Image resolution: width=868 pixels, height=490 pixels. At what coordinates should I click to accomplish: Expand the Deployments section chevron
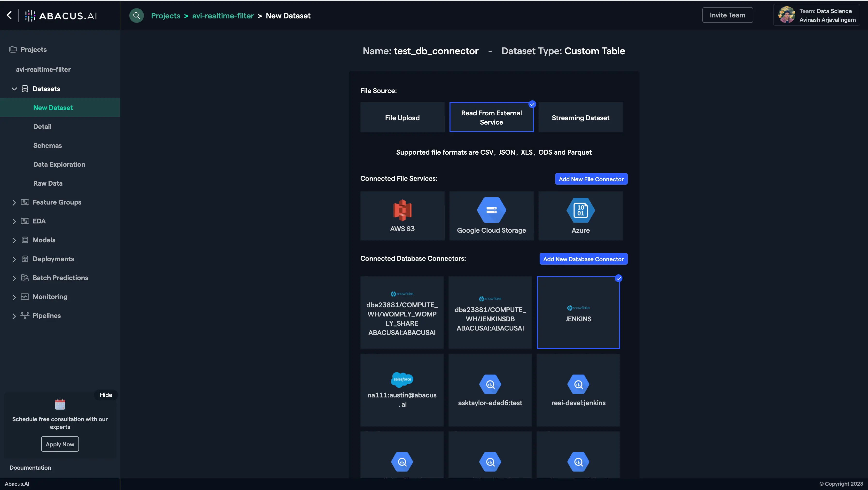[x=14, y=259]
